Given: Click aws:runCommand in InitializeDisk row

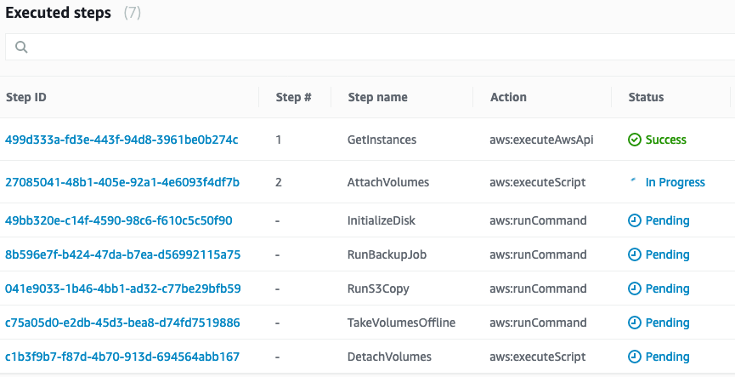Looking at the screenshot, I should click(x=538, y=221).
